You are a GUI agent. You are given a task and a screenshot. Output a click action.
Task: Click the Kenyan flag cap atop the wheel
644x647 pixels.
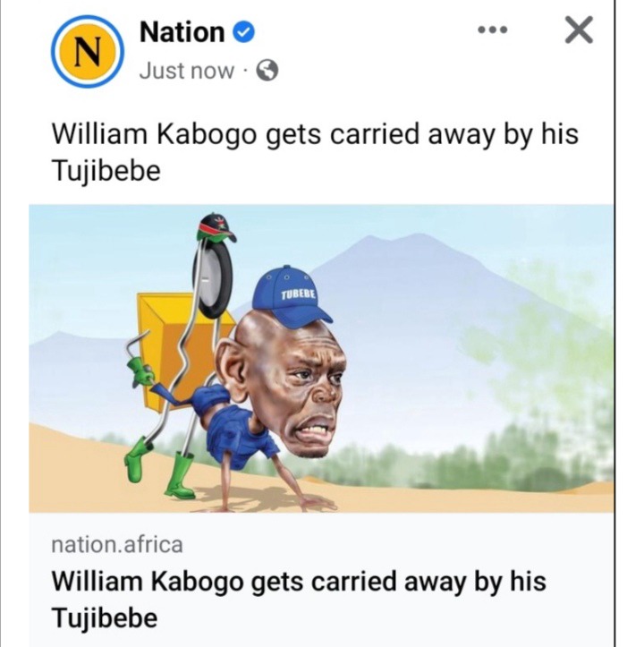pyautogui.click(x=216, y=227)
